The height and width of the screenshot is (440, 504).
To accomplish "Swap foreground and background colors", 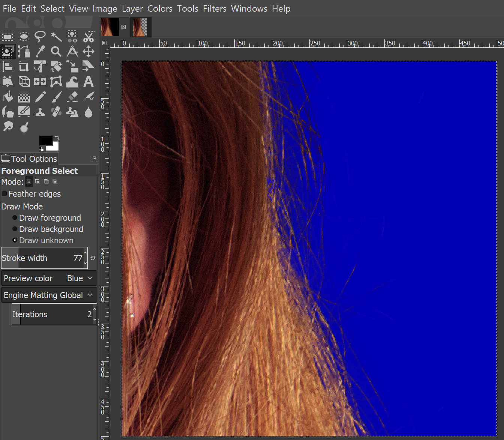I will (57, 138).
